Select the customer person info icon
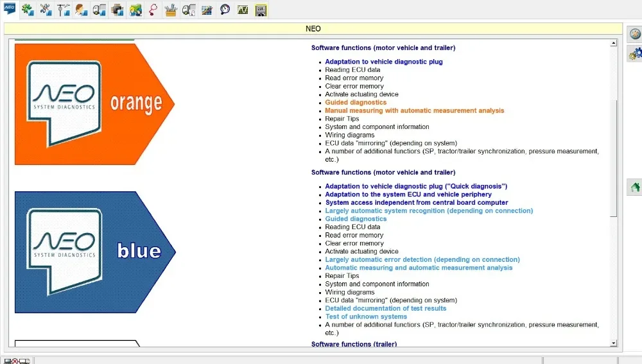The height and width of the screenshot is (364, 642). (x=81, y=10)
